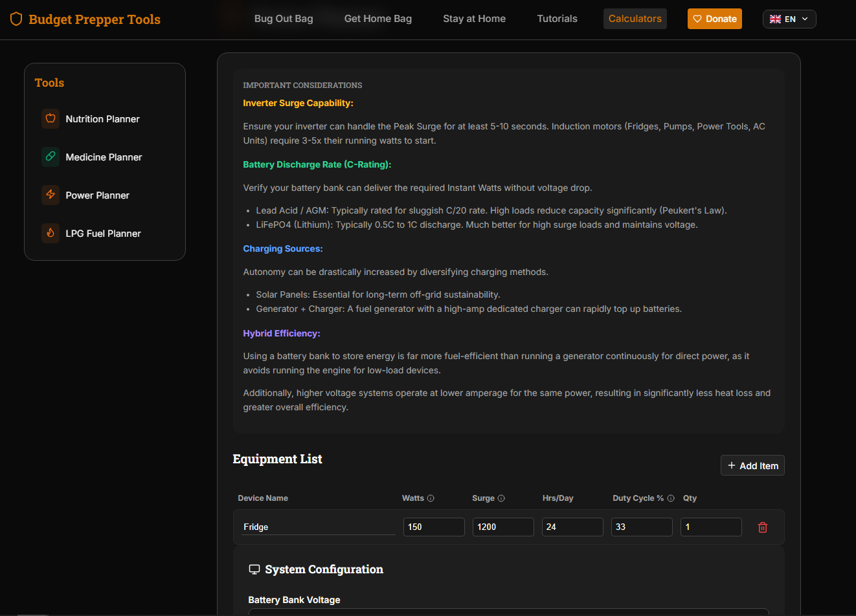Edit the Duty Cycle field showing 33
856x616 pixels.
click(x=642, y=527)
